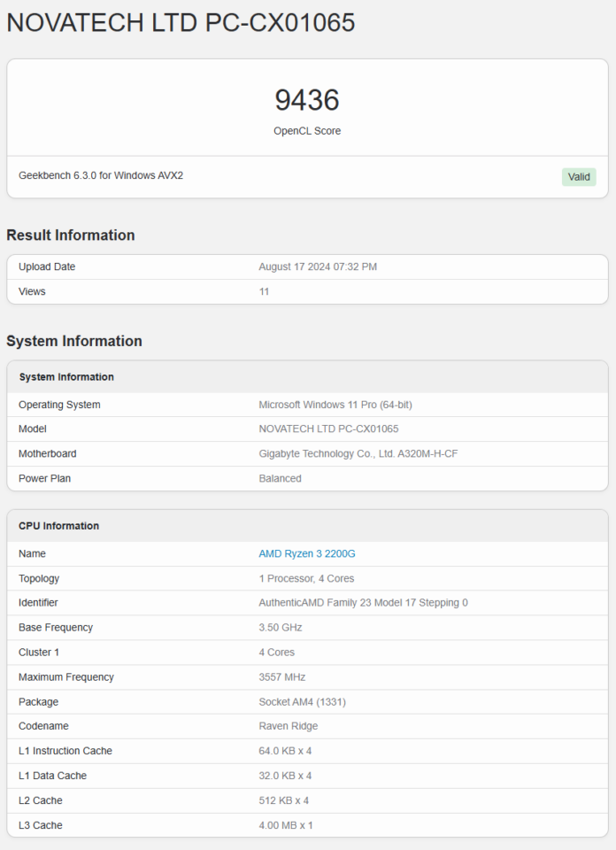Click the Balanced power plan value

click(x=281, y=478)
